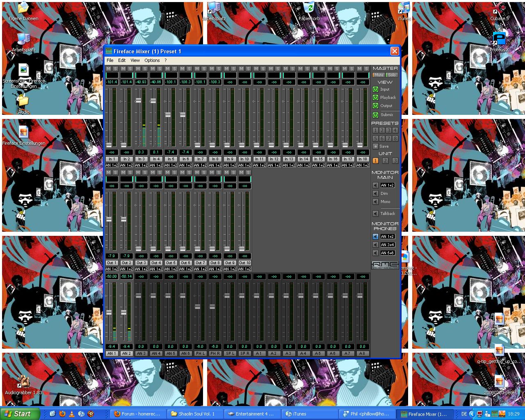Click the Mono speaker icon
This screenshot has height=420, width=525.
click(x=375, y=202)
